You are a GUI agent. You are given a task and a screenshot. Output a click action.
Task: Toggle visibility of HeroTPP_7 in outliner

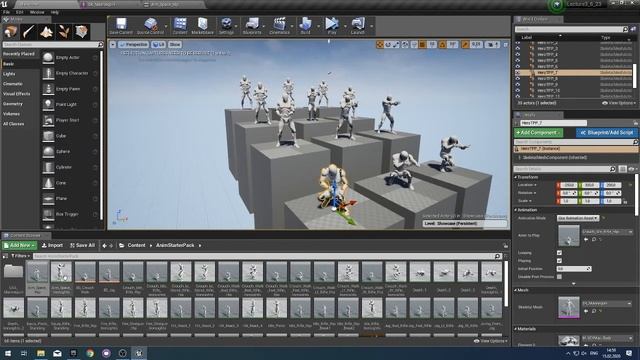tap(518, 72)
